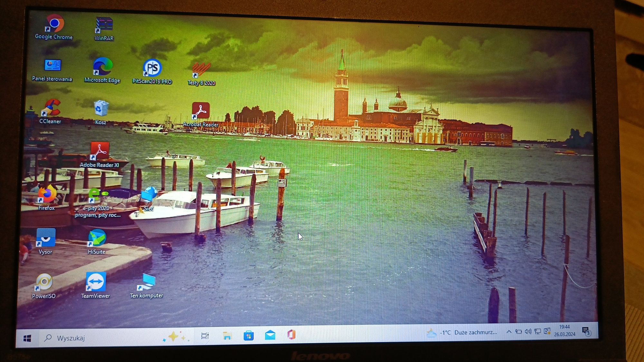Click the Wyszukaj search box
This screenshot has width=644, height=362.
100,338
